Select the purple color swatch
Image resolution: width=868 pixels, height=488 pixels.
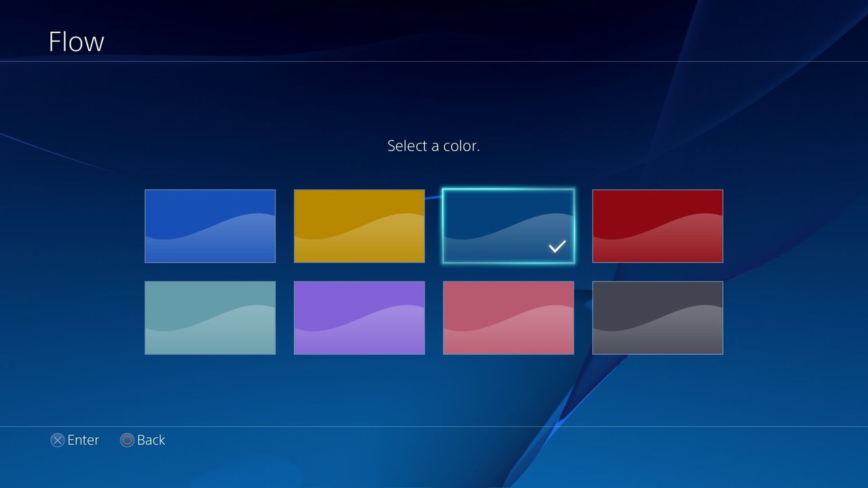(x=359, y=318)
